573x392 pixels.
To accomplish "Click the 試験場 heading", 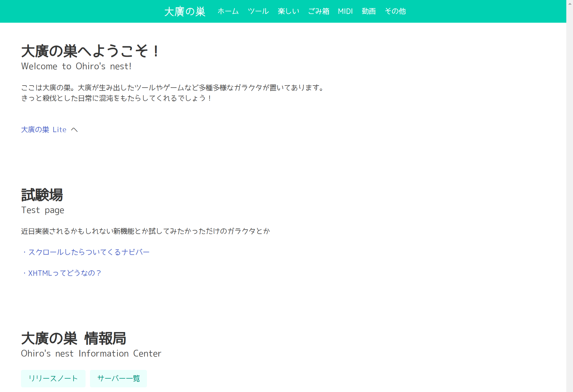I will coord(42,195).
